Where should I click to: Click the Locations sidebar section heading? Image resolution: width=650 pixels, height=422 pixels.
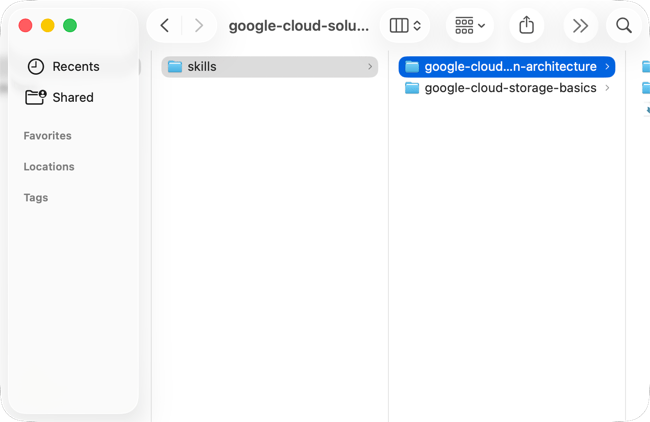coord(49,167)
